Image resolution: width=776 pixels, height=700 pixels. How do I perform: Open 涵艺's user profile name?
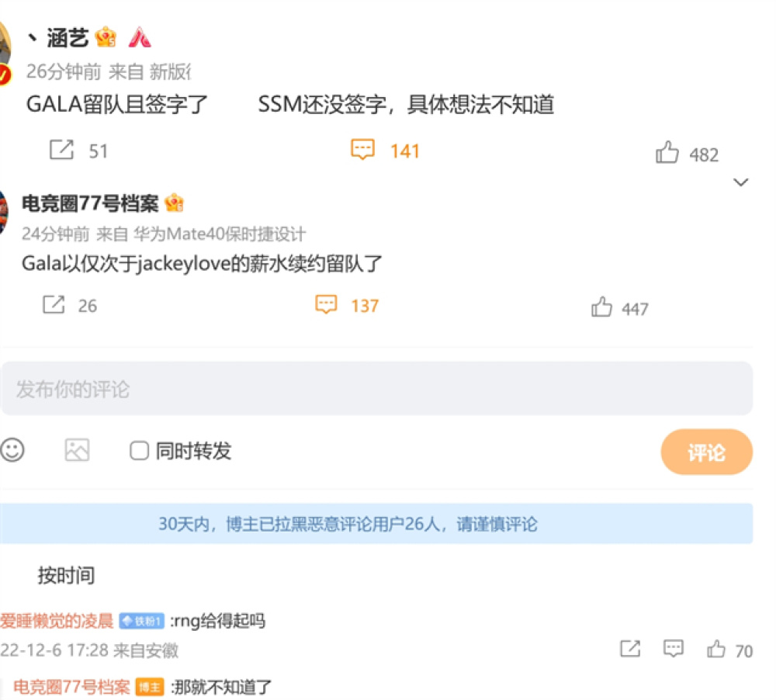[x=68, y=38]
